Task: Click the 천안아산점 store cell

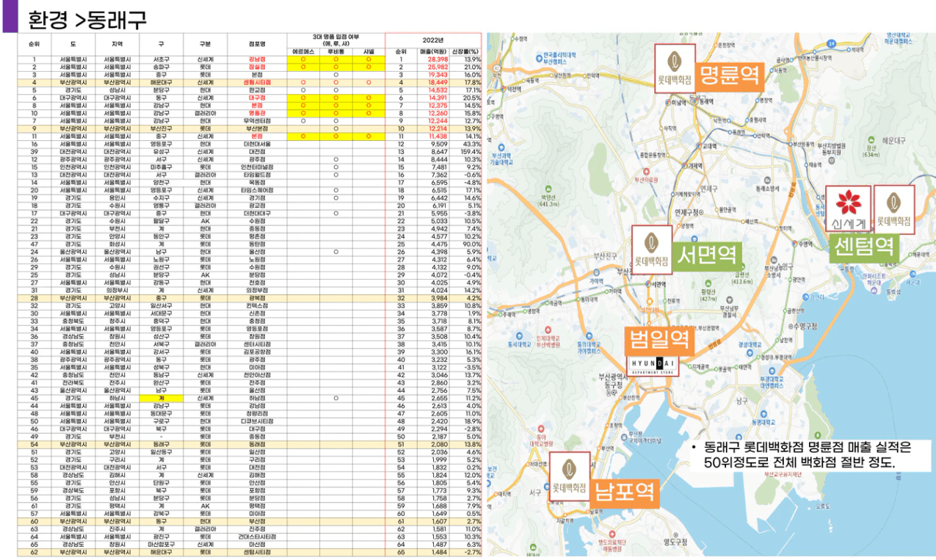Action: tap(257, 374)
